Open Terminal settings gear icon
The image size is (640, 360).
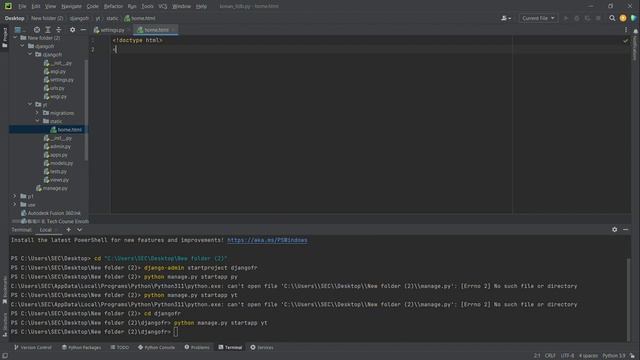click(614, 230)
